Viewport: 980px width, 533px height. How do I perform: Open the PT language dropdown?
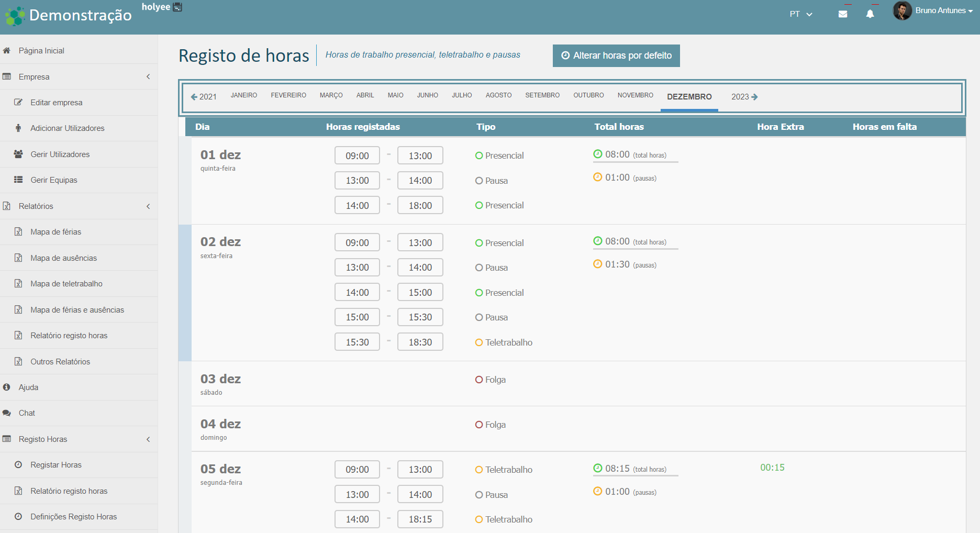pyautogui.click(x=800, y=14)
